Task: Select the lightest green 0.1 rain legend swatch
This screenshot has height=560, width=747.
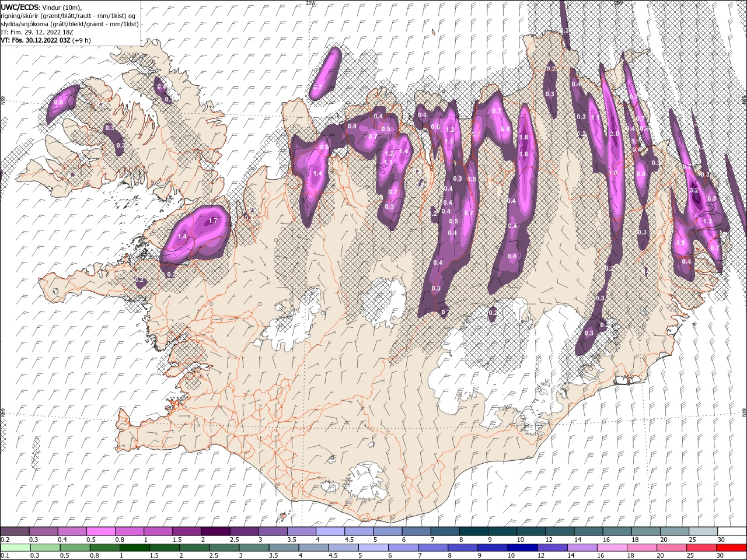Action: click(x=15, y=548)
